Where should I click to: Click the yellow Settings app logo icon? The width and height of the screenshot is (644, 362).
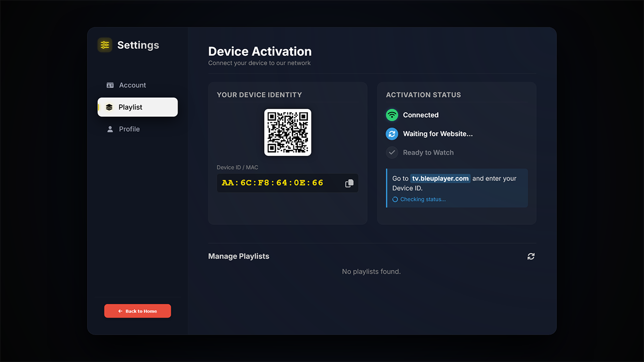point(104,45)
